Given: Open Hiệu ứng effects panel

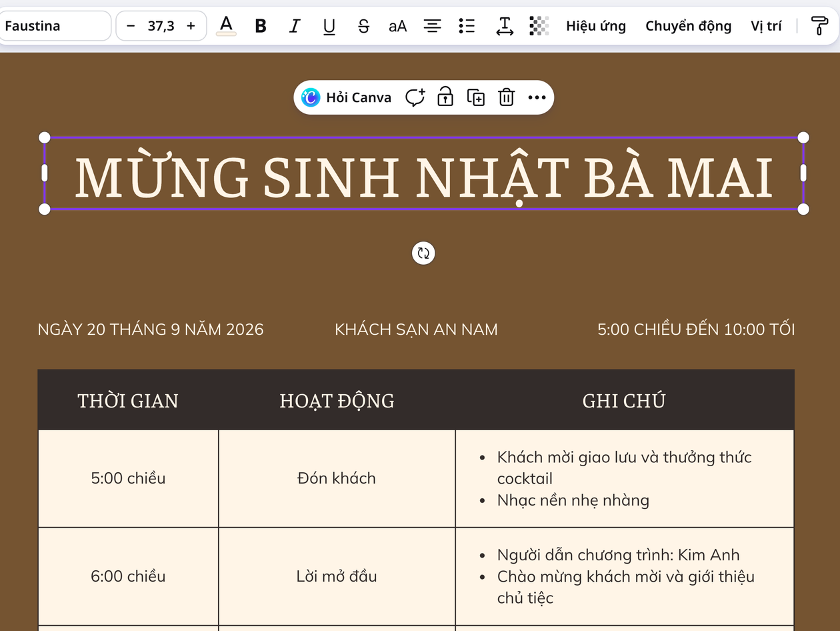Looking at the screenshot, I should coord(596,26).
